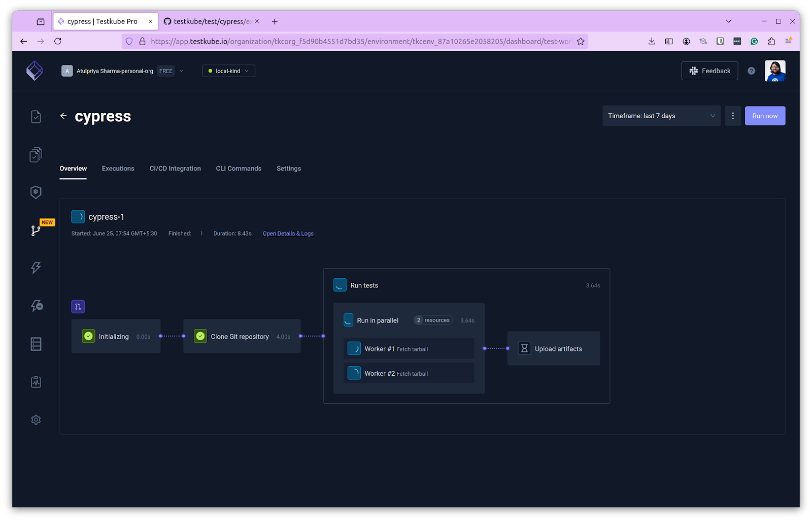Click the Run in parallel spinner icon
Screen dimensions: 812x521
[x=348, y=320]
